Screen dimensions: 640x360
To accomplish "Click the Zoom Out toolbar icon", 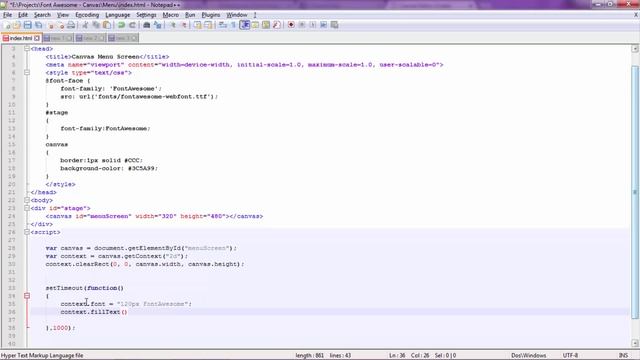I will (x=184, y=25).
